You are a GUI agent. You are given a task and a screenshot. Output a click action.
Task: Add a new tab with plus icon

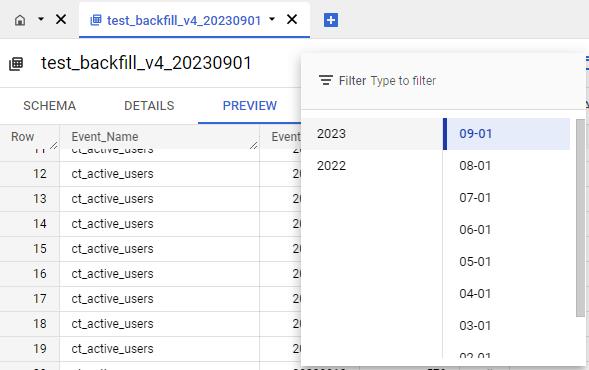[x=331, y=20]
